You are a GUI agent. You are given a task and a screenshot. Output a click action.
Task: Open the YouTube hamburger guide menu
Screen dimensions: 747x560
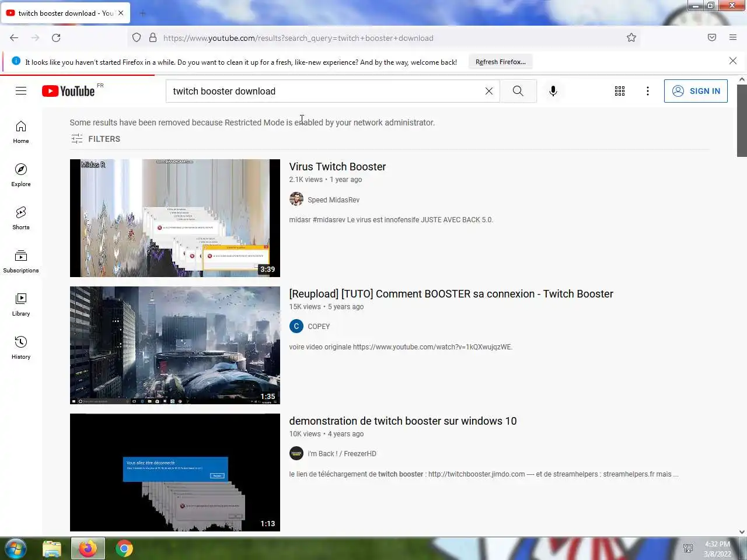(x=21, y=91)
